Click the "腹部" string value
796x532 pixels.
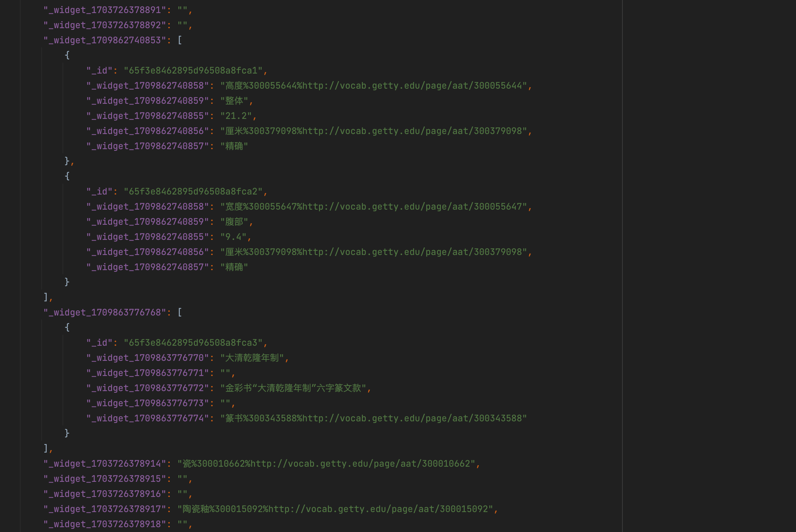point(234,222)
